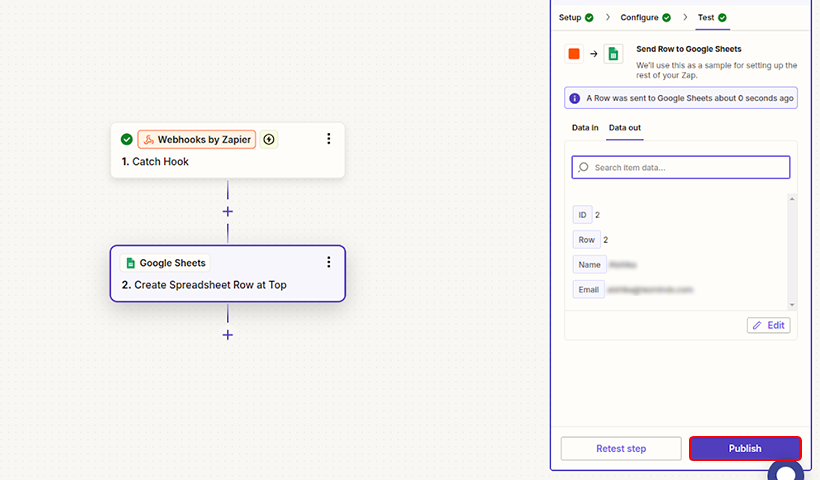This screenshot has width=820, height=480.
Task: Click the search magnifier icon
Action: pos(583,167)
